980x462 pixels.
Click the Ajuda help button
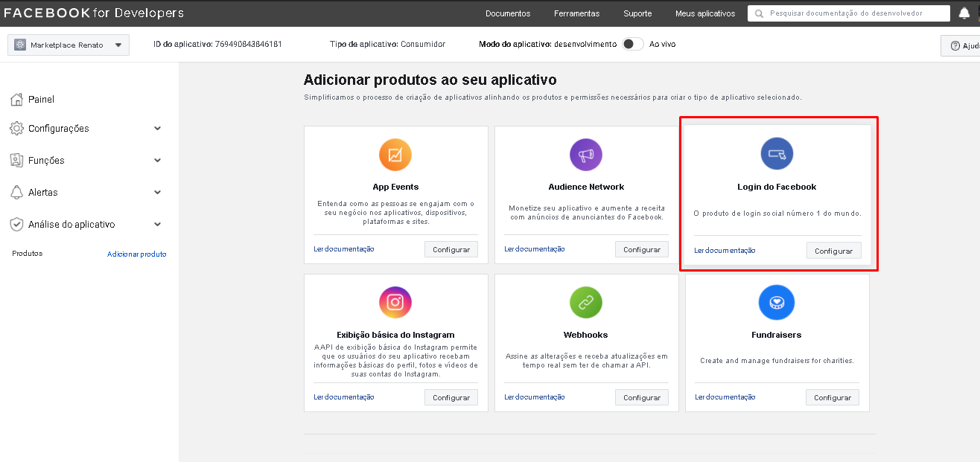[x=962, y=45]
